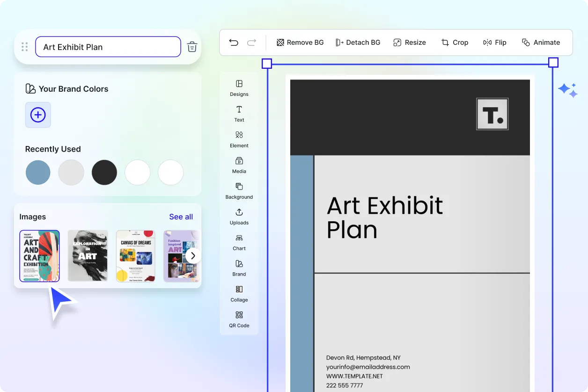588x392 pixels.
Task: Delete using the trash bin icon
Action: point(192,47)
